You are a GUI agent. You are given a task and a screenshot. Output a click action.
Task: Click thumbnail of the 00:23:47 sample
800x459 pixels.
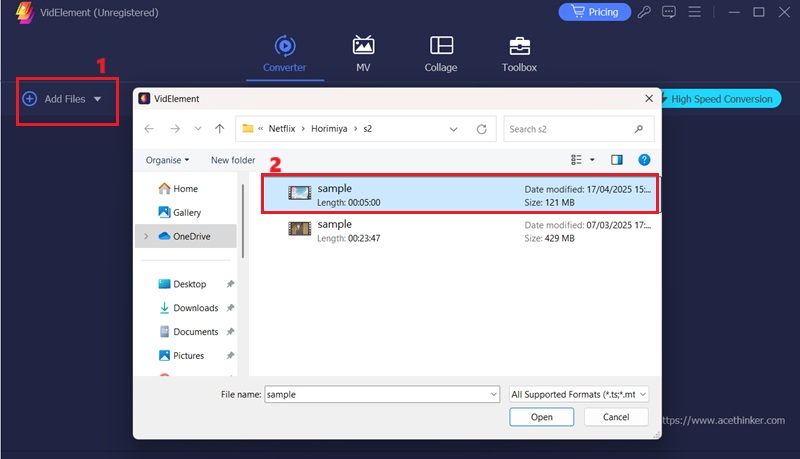(299, 228)
